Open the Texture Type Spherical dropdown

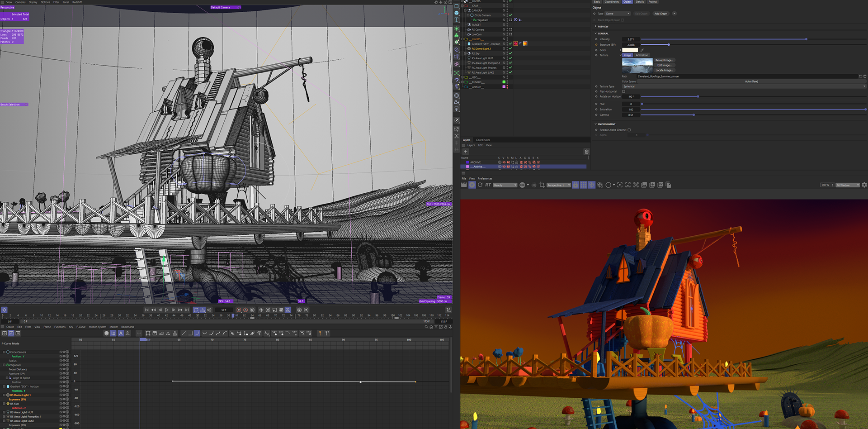tap(744, 86)
